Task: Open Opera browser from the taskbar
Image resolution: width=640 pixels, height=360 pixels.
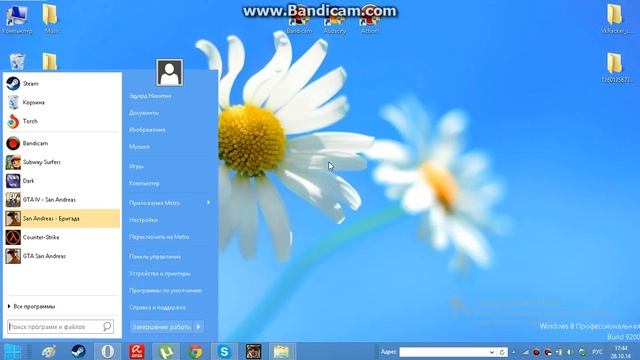Action: click(x=108, y=351)
